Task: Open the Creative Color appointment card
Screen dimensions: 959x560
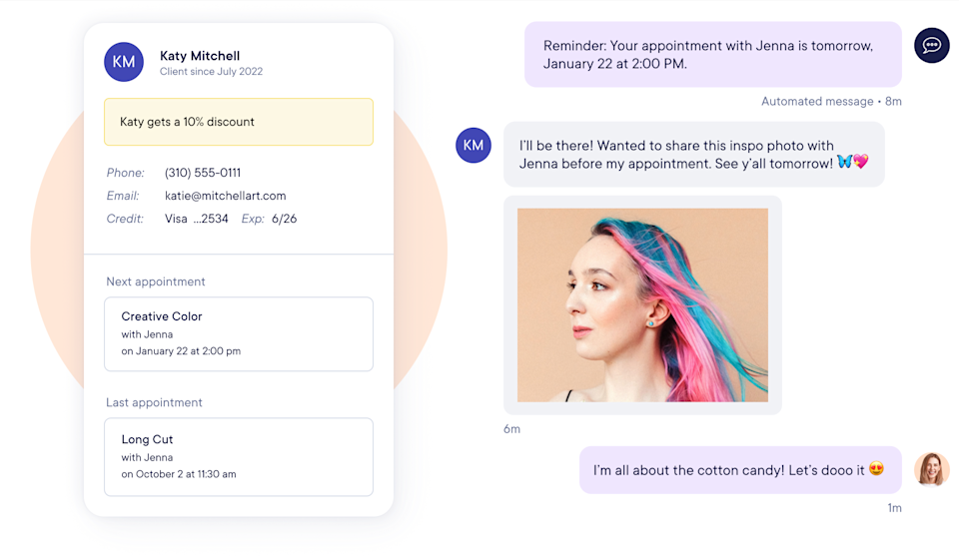Action: tap(239, 333)
